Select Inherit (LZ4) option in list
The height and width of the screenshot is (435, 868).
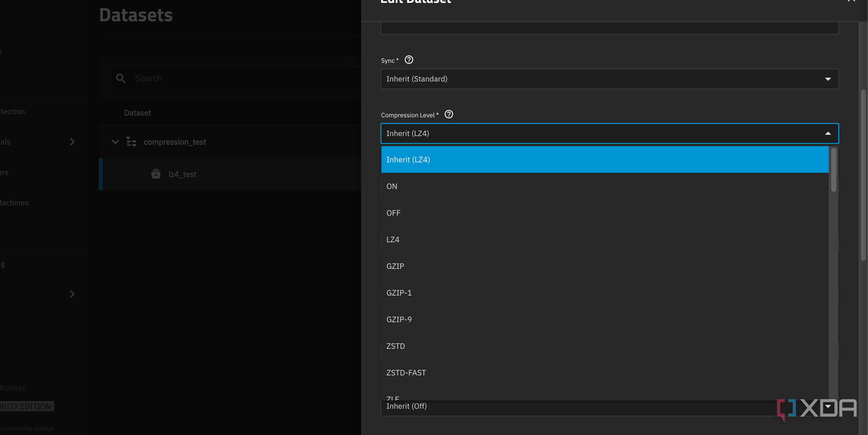coord(605,159)
